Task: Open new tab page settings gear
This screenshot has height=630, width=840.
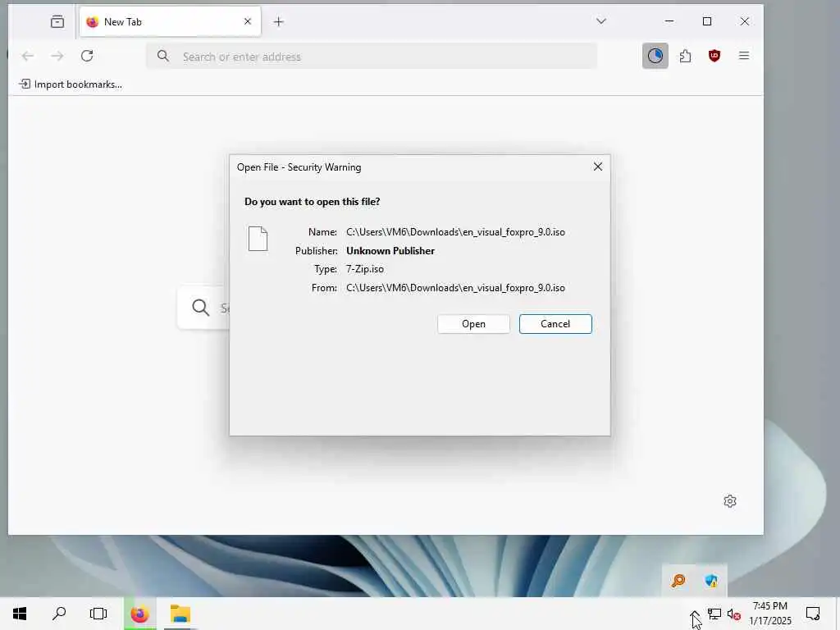Action: tap(729, 501)
